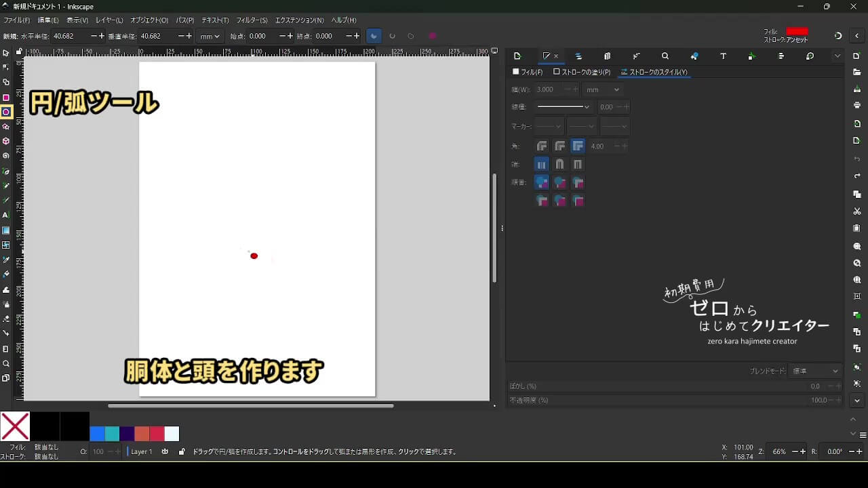Switch to フィル(F) tab
This screenshot has height=488, width=868.
[528, 72]
